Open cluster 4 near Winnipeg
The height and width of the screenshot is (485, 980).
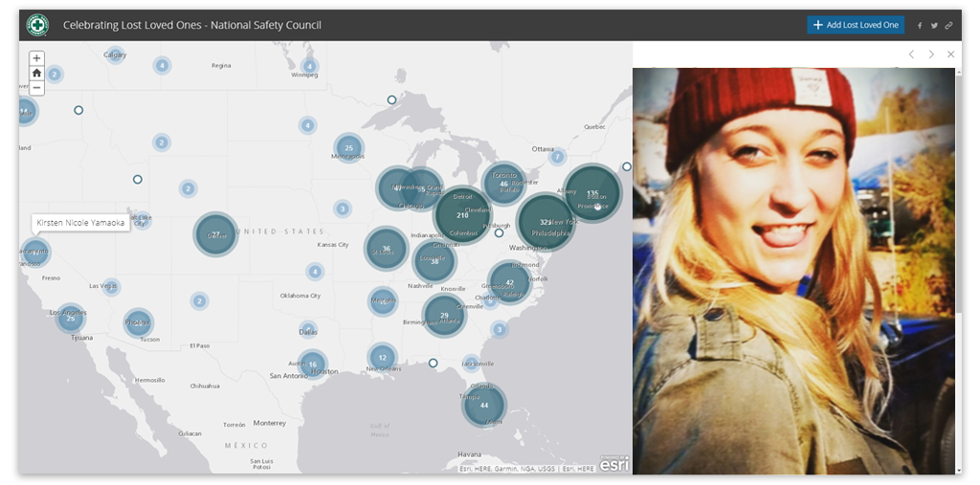pos(309,66)
